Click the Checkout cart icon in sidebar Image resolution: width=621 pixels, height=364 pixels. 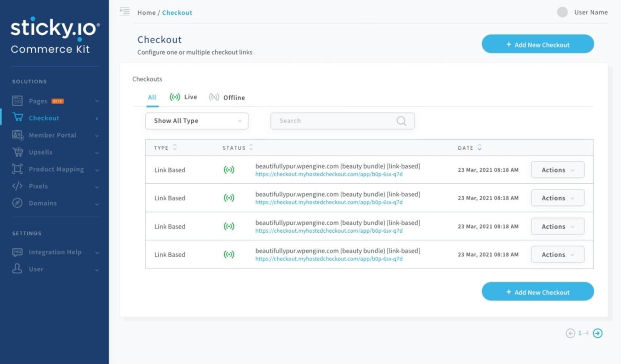point(18,117)
